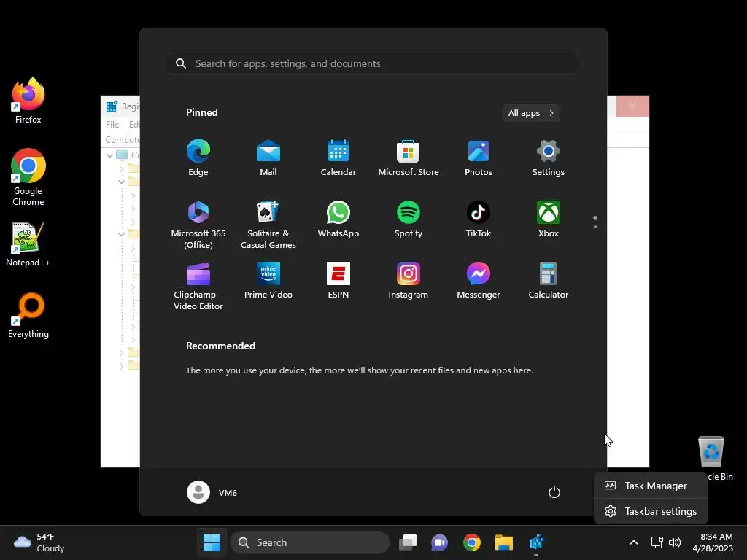Show hidden system tray icons
This screenshot has width=747, height=560.
[634, 542]
